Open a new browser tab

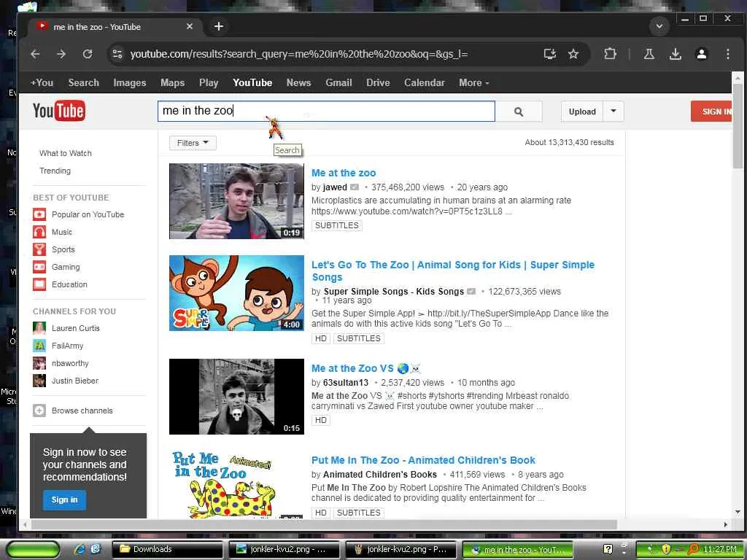[x=218, y=26]
